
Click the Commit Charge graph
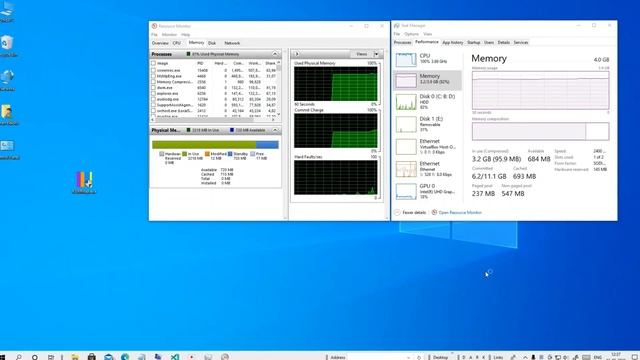(336, 131)
